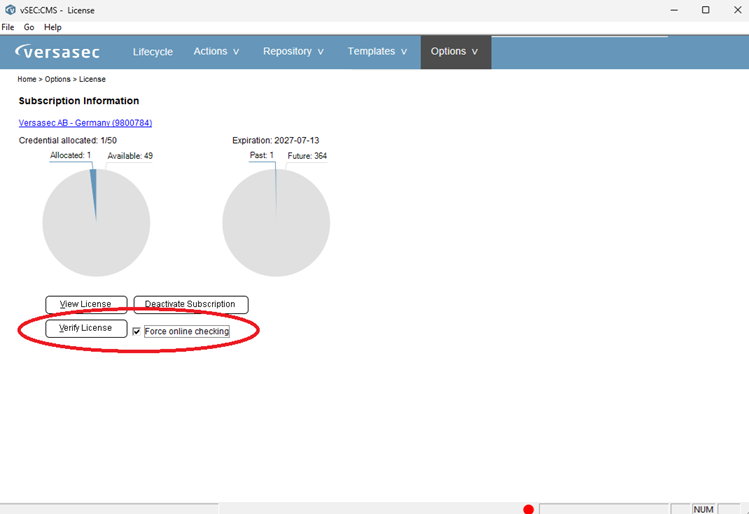The image size is (749, 514).
Task: Click the red status indicator dot
Action: pyautogui.click(x=528, y=509)
